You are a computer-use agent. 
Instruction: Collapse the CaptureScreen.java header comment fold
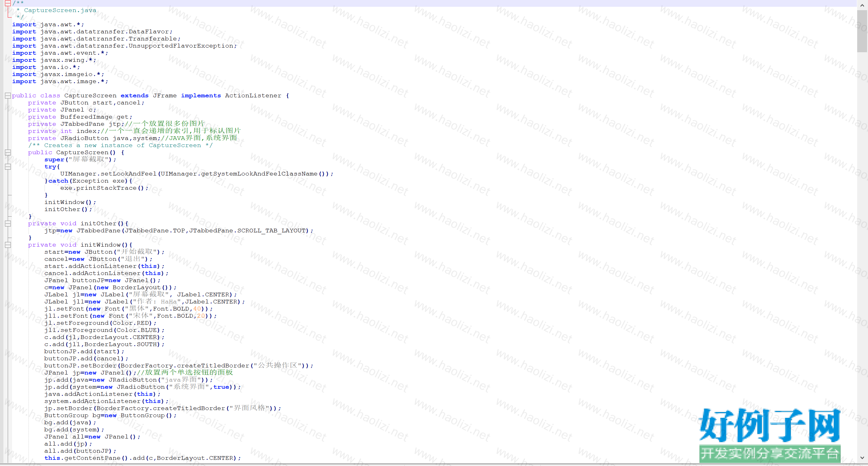click(x=7, y=3)
